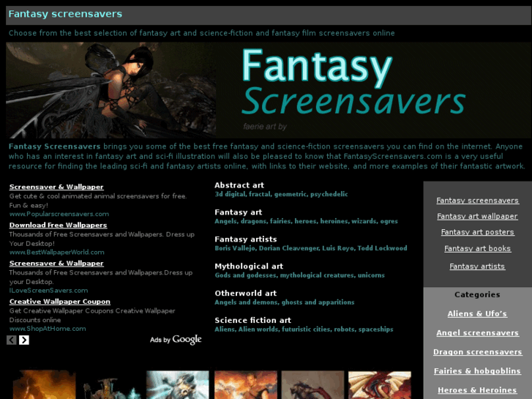Screen dimensions: 532x399
Task: Open the Ads by Google label
Action: click(x=176, y=339)
